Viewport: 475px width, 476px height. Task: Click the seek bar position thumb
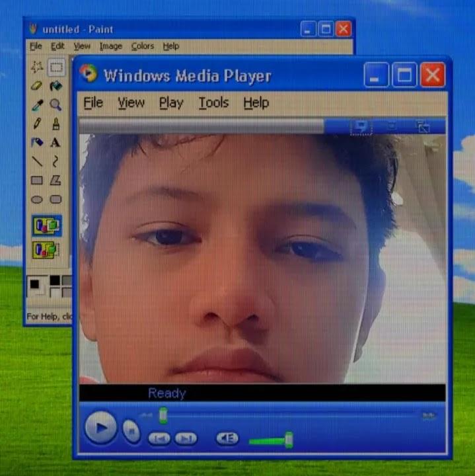(x=163, y=415)
